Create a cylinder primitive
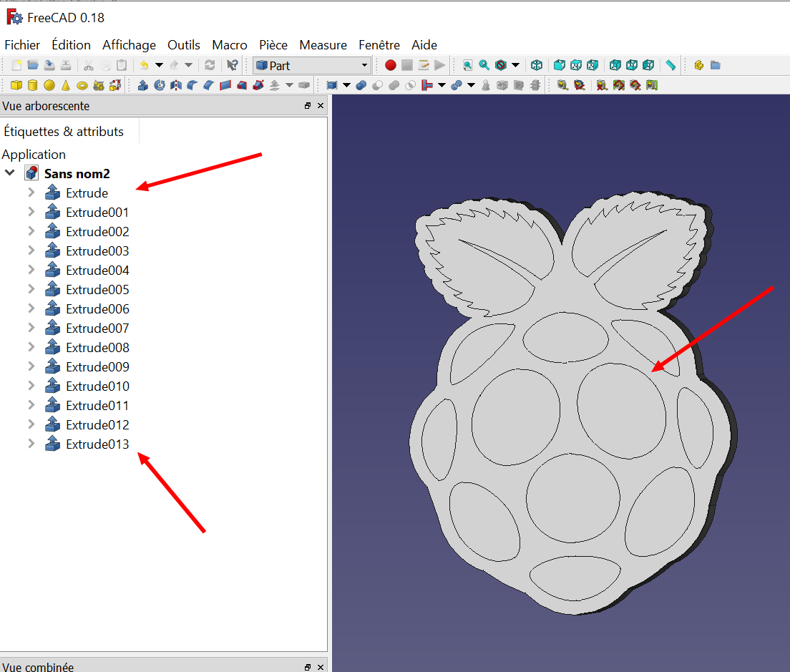The width and height of the screenshot is (790, 672). [33, 86]
